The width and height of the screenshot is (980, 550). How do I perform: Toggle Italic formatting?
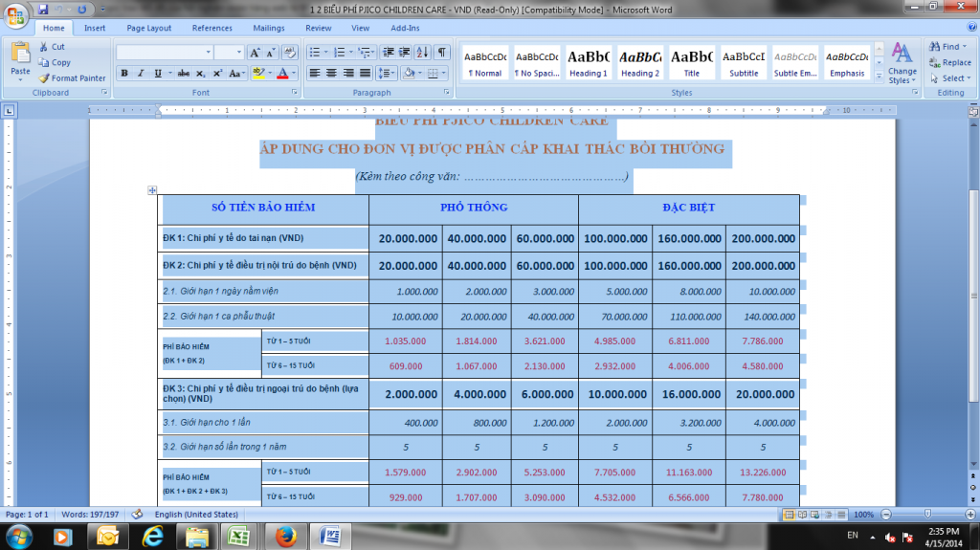coord(141,73)
